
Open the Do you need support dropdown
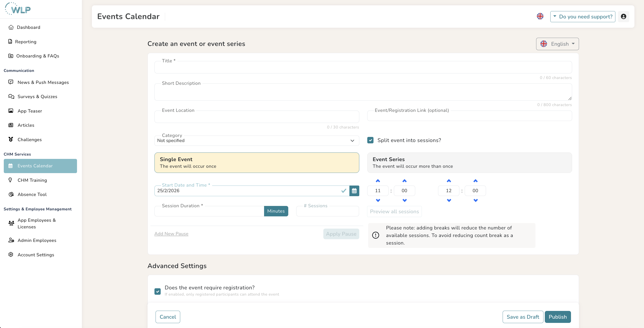point(583,16)
